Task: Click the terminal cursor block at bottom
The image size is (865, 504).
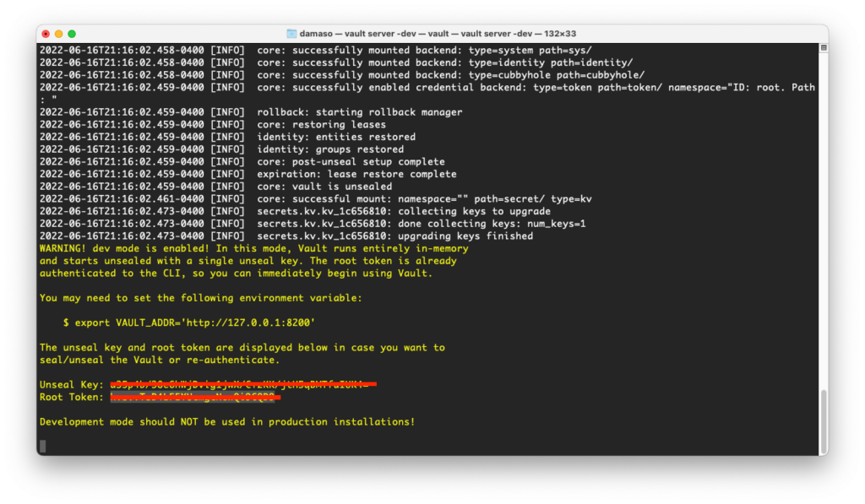Action: [43, 446]
